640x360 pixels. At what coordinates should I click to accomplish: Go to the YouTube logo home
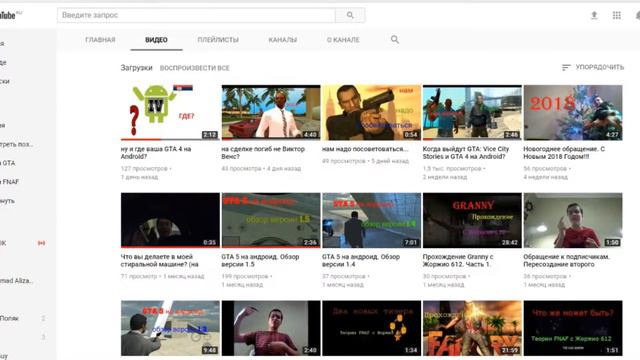click(x=8, y=16)
